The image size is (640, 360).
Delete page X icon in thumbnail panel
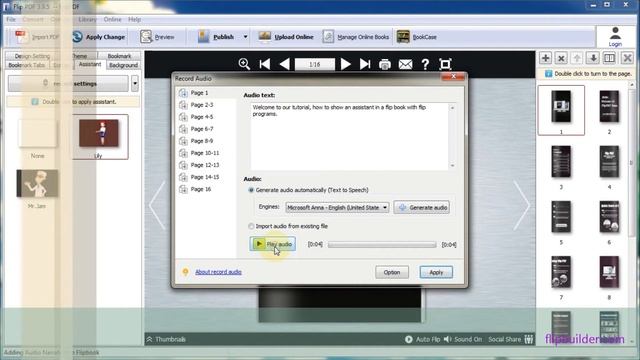click(x=561, y=58)
